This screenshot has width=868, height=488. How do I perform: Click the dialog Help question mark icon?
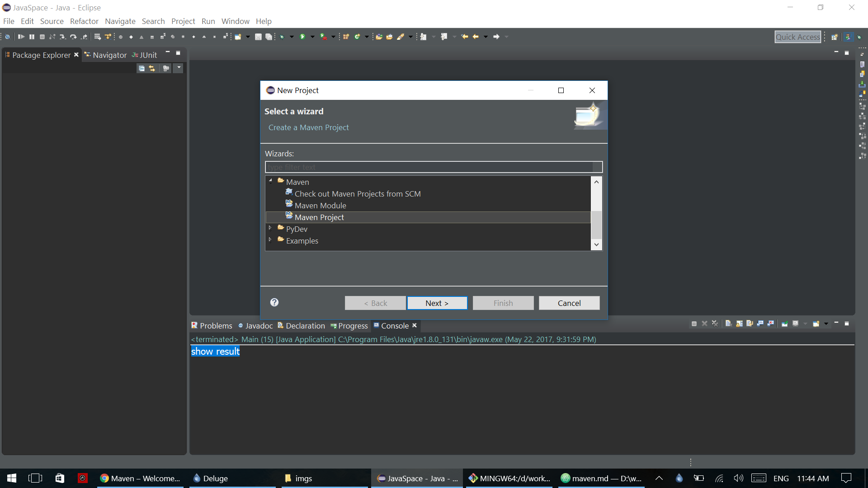pos(274,302)
